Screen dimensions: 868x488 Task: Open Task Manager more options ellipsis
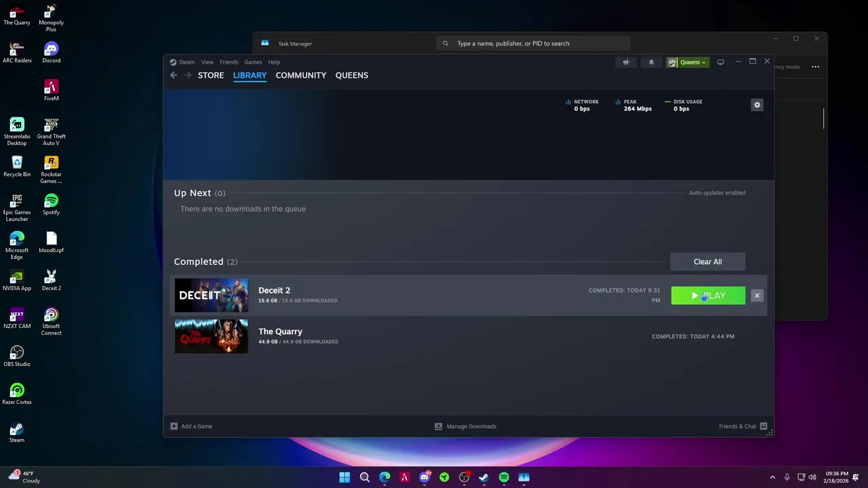coord(815,67)
